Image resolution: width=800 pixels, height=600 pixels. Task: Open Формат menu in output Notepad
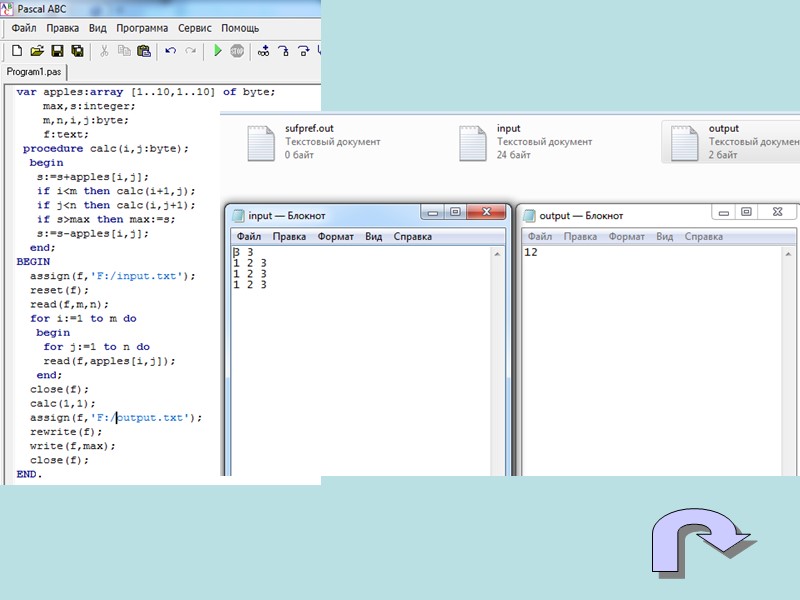tap(627, 237)
